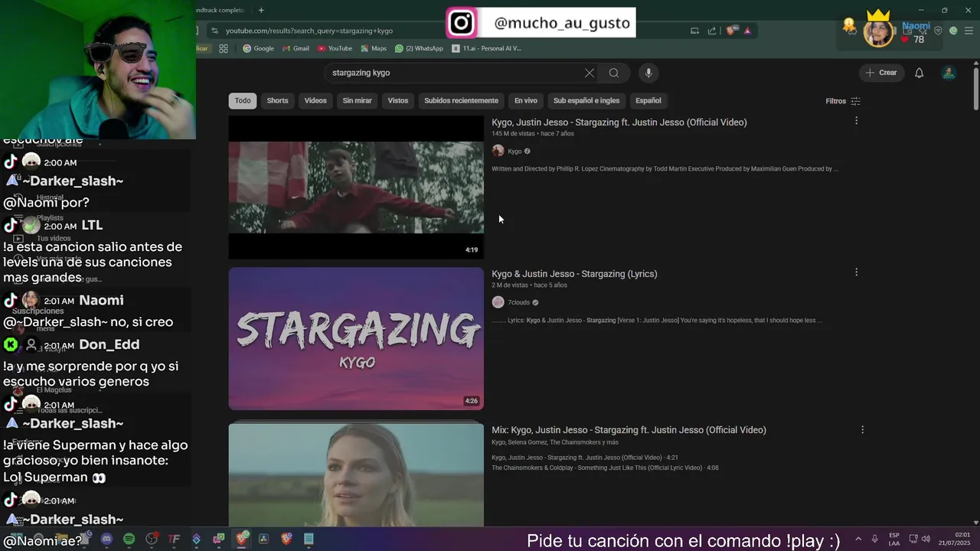Select the Vistos filter chip
The image size is (980, 551).
pos(398,101)
